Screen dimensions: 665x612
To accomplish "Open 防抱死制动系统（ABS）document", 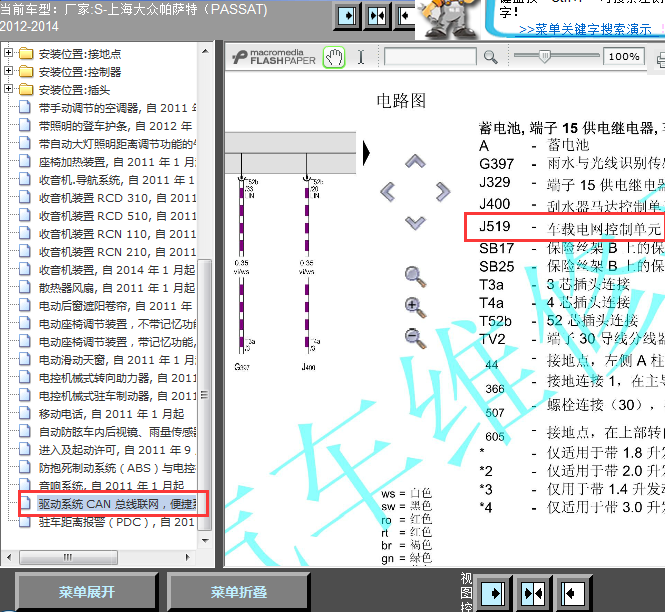I will coord(117,468).
